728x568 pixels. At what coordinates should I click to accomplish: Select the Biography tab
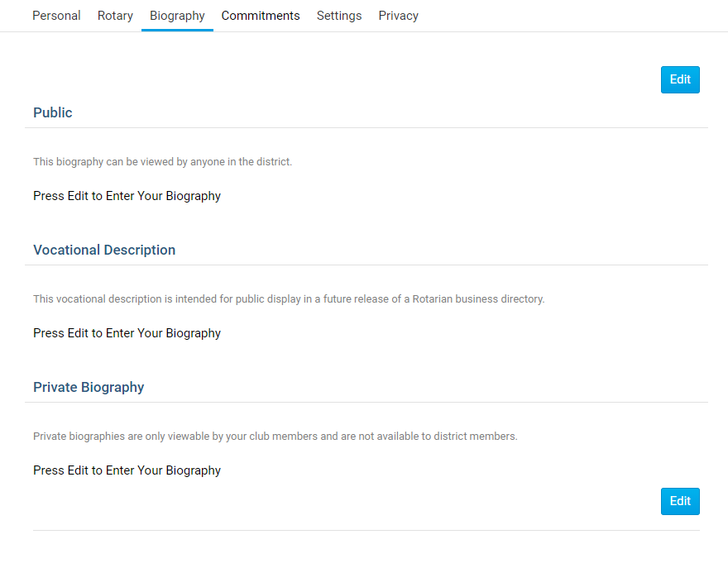click(177, 16)
